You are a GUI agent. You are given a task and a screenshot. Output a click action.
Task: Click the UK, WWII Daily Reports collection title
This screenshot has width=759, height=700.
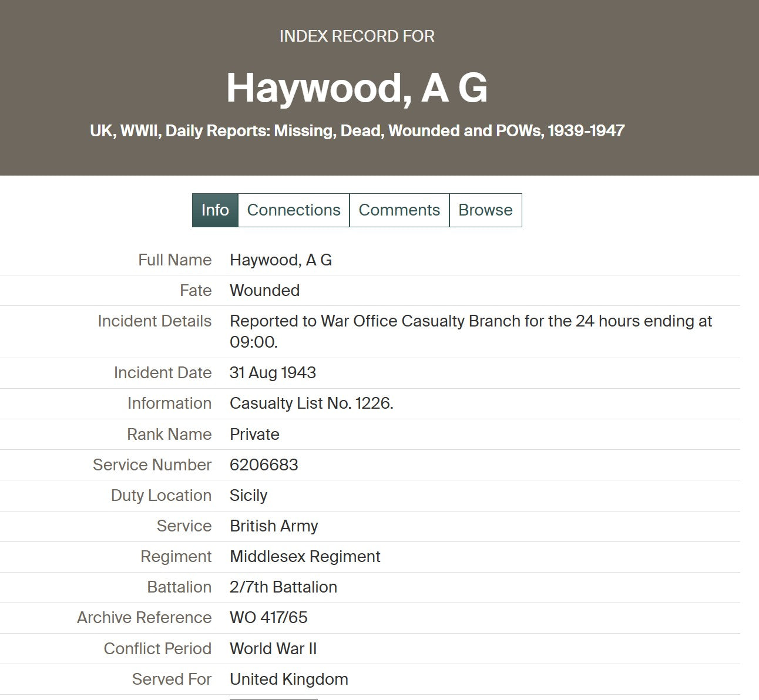click(357, 130)
